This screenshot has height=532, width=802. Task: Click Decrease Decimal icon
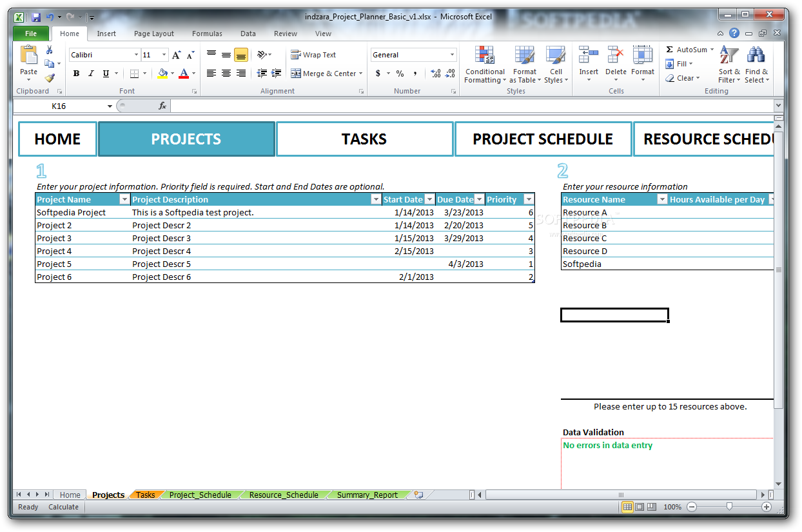tap(451, 74)
